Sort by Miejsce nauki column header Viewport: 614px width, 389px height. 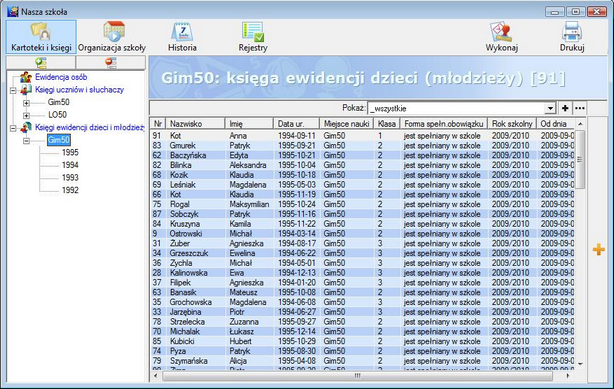(x=347, y=124)
